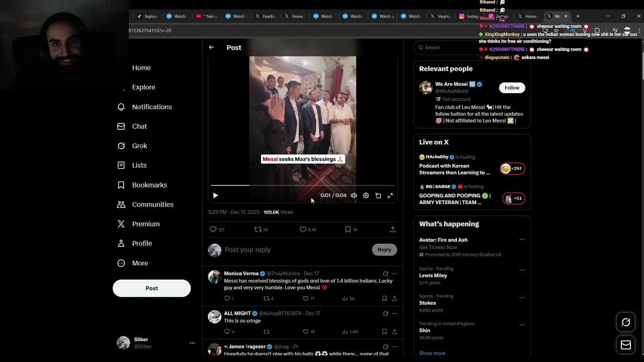Image resolution: width=644 pixels, height=362 pixels.
Task: Bookmark ALL MIGHT's reply
Action: coord(384,332)
